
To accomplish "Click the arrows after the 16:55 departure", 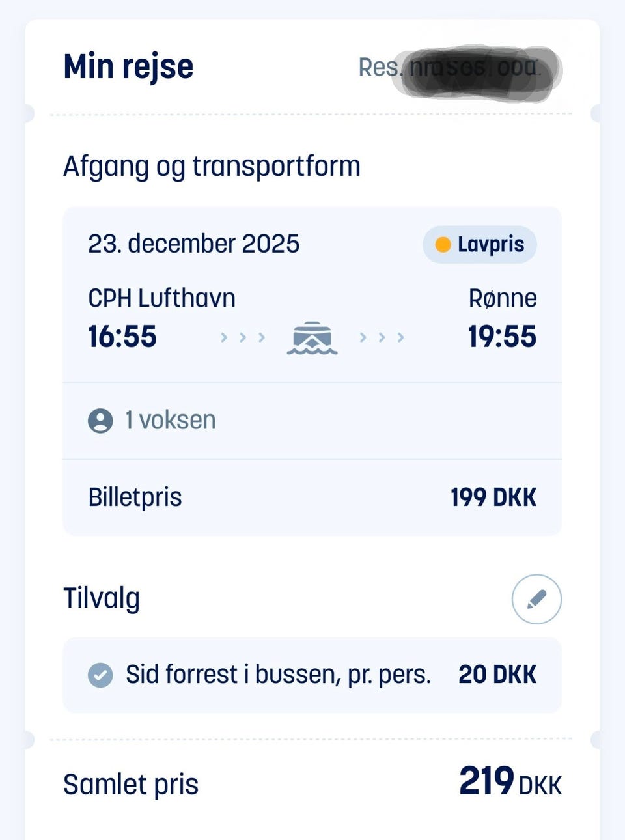I will tap(243, 337).
